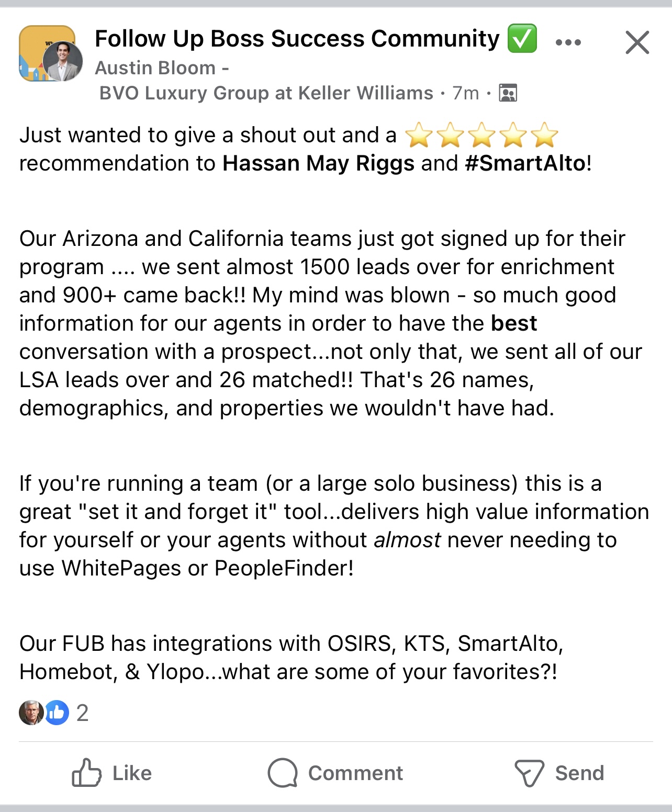Tap Austin Bloom's round profile photo
The height and width of the screenshot is (812, 672).
(63, 61)
